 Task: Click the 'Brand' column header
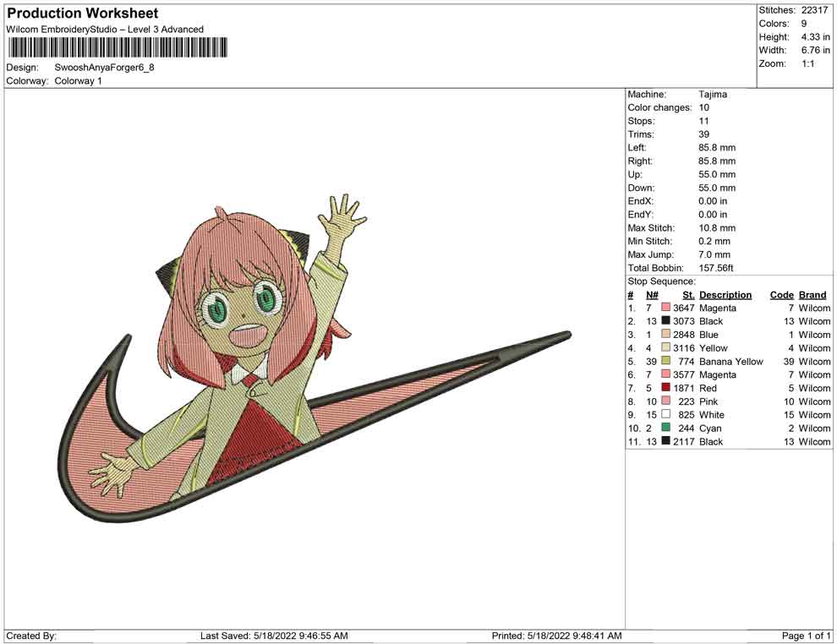click(812, 294)
